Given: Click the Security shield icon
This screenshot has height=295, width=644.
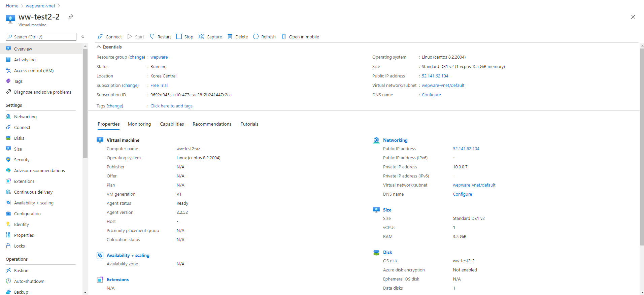Looking at the screenshot, I should pyautogui.click(x=8, y=160).
